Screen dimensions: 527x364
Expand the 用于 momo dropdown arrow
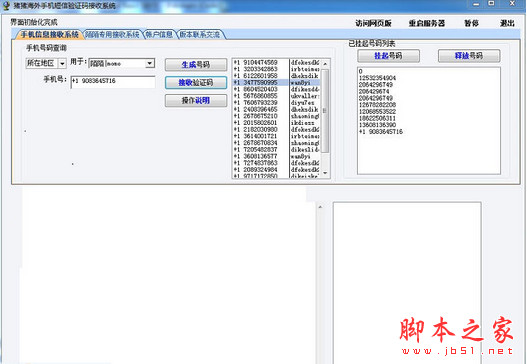point(150,63)
